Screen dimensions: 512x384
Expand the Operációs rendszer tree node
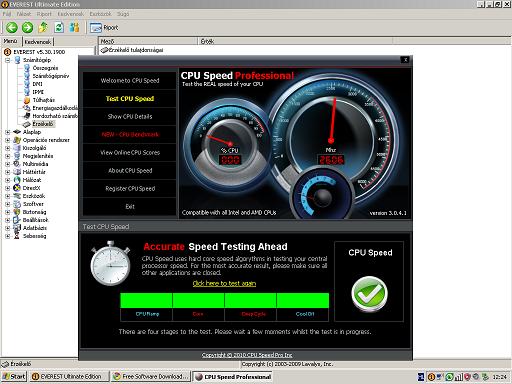(x=8, y=140)
